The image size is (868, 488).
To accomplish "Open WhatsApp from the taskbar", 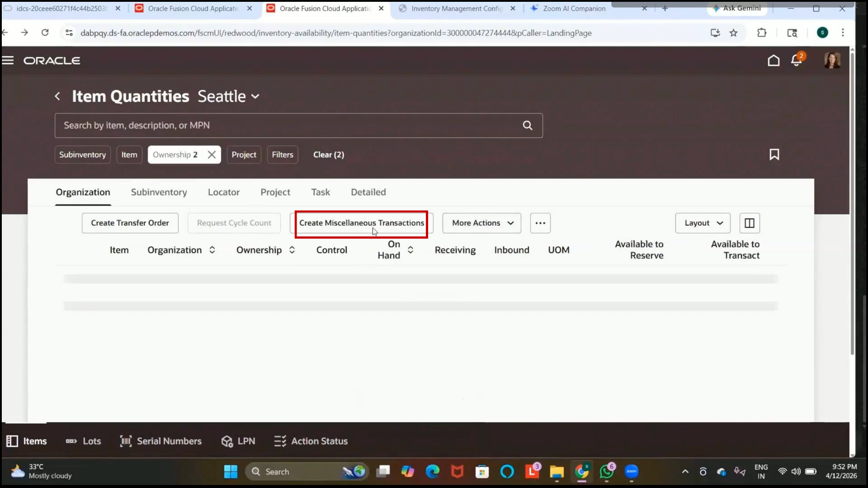I will 607,472.
